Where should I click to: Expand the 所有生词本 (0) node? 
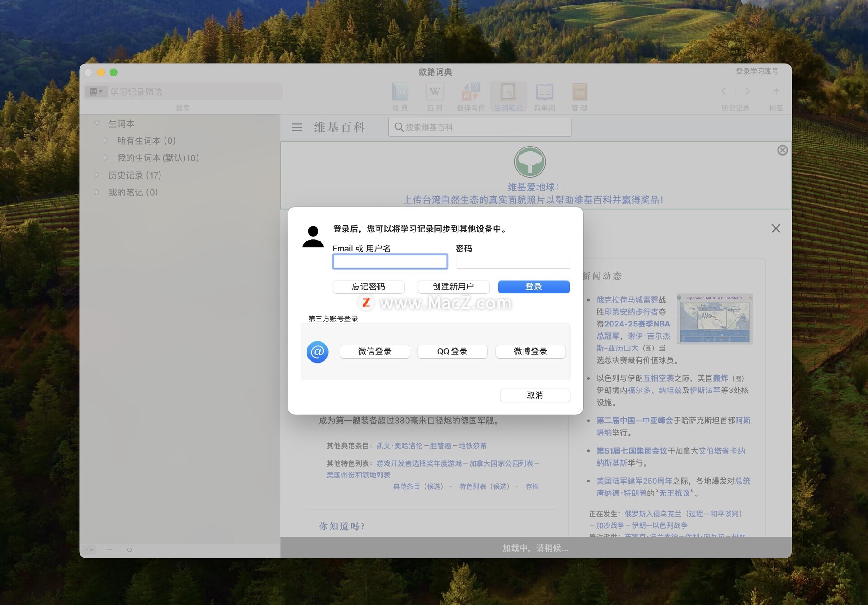coord(106,141)
